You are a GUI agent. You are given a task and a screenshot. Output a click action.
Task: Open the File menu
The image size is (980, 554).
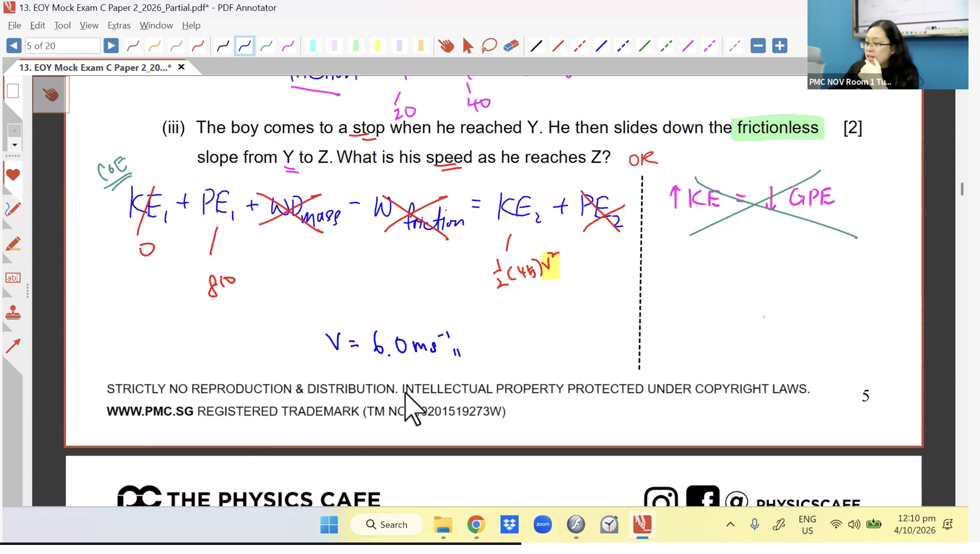14,25
